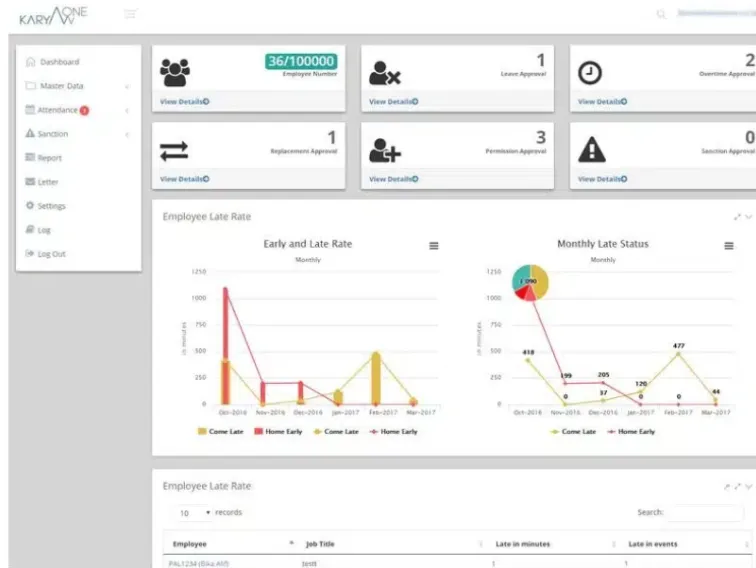756x568 pixels.
Task: Click the table Search input field
Action: tap(705, 512)
